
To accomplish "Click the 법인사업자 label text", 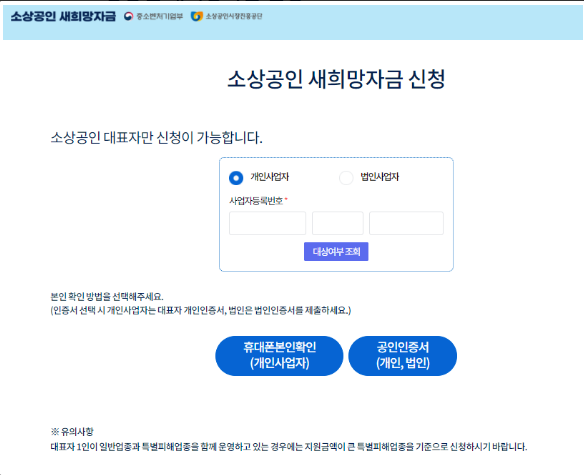I will point(380,177).
